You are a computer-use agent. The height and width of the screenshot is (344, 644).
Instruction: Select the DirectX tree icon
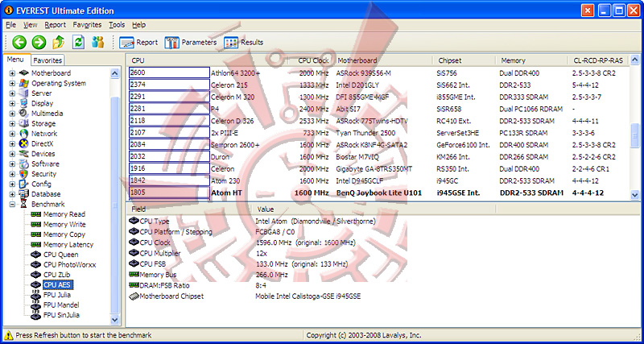[24, 143]
